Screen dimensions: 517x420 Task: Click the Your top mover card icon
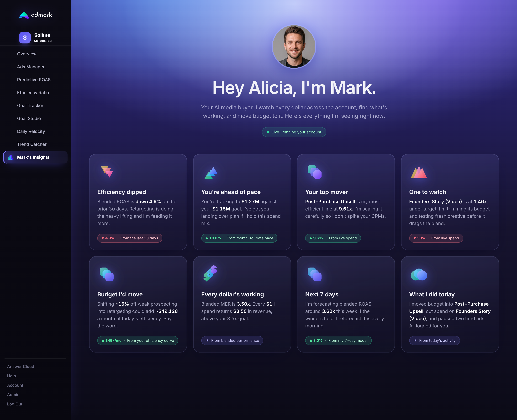tap(315, 172)
